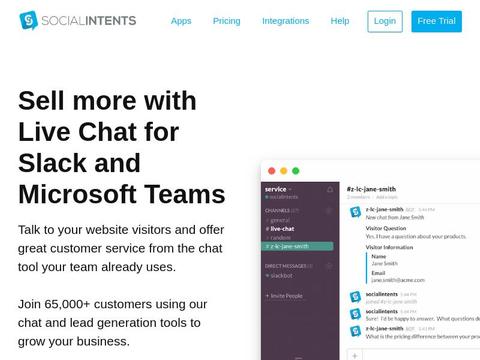The height and width of the screenshot is (360, 480).
Task: Click the 'Join 65,000+ customers' paragraph
Action: (112, 323)
